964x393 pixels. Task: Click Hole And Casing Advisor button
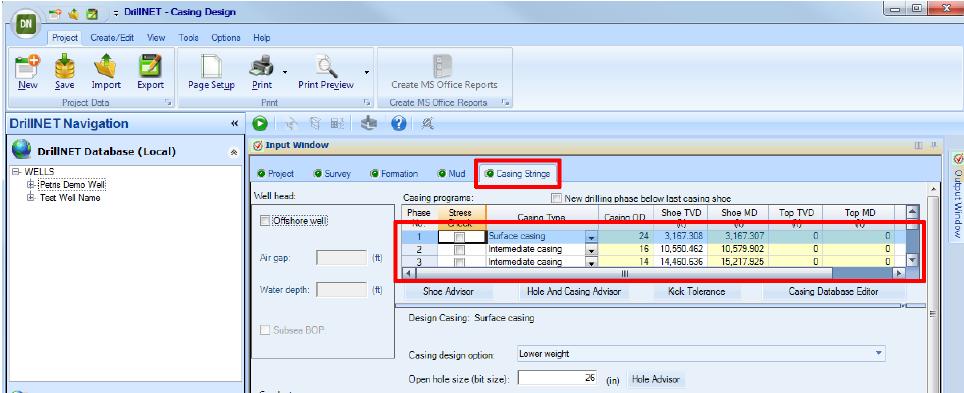574,292
